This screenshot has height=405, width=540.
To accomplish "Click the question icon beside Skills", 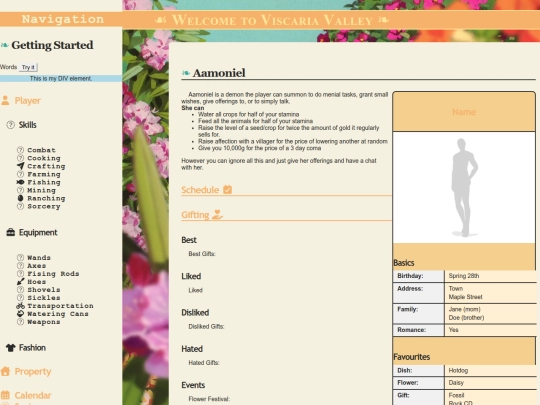I will point(11,125).
